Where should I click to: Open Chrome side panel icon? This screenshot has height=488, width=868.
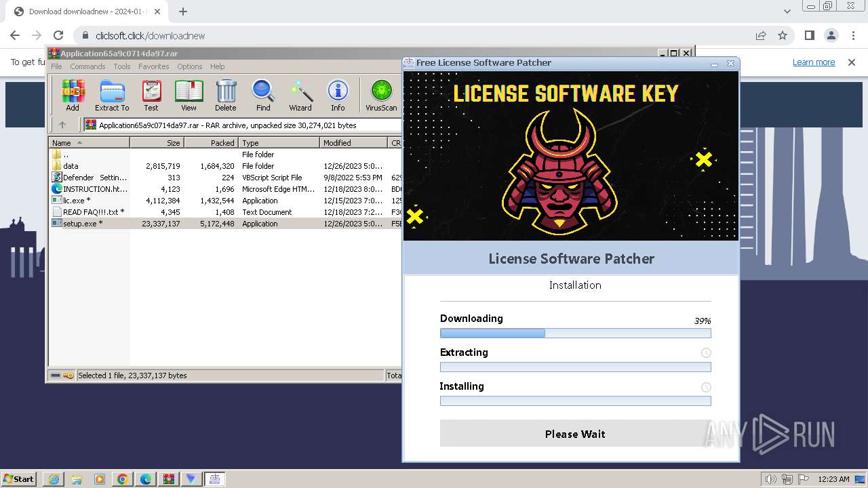(809, 35)
